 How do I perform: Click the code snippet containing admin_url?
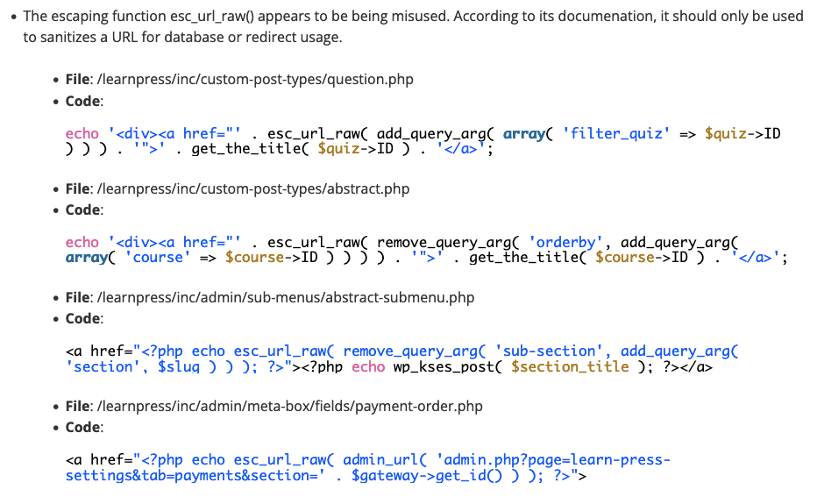pyautogui.click(x=367, y=467)
